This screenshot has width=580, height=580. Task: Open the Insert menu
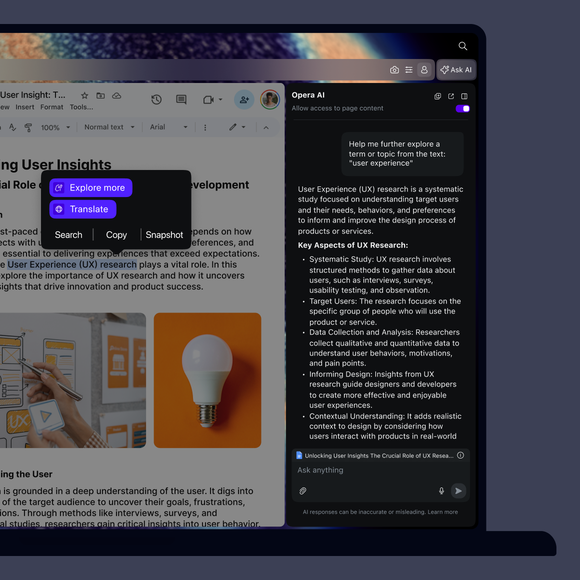click(25, 107)
